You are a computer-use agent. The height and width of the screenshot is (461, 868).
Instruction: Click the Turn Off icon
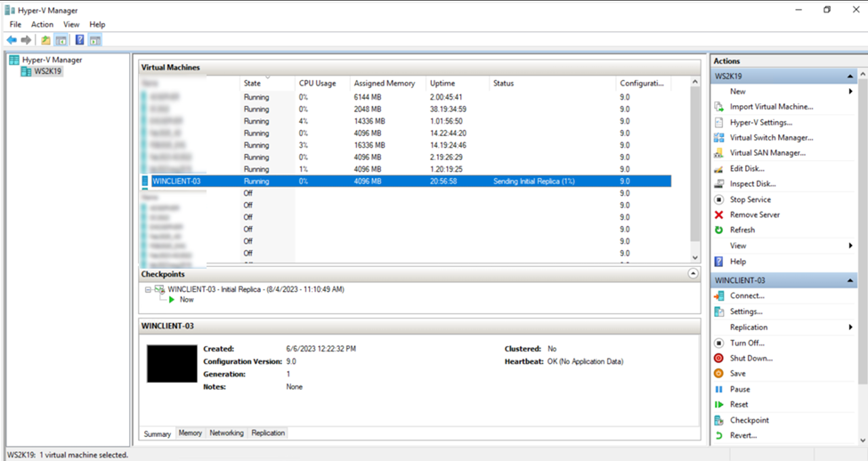click(718, 344)
